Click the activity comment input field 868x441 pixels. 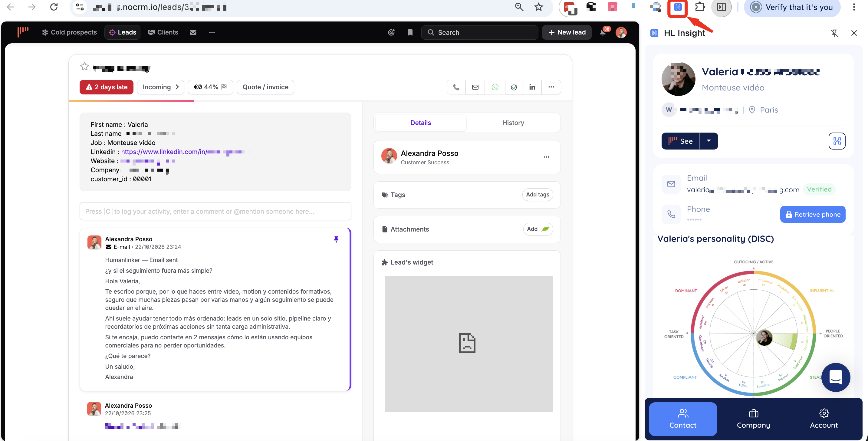coord(215,211)
